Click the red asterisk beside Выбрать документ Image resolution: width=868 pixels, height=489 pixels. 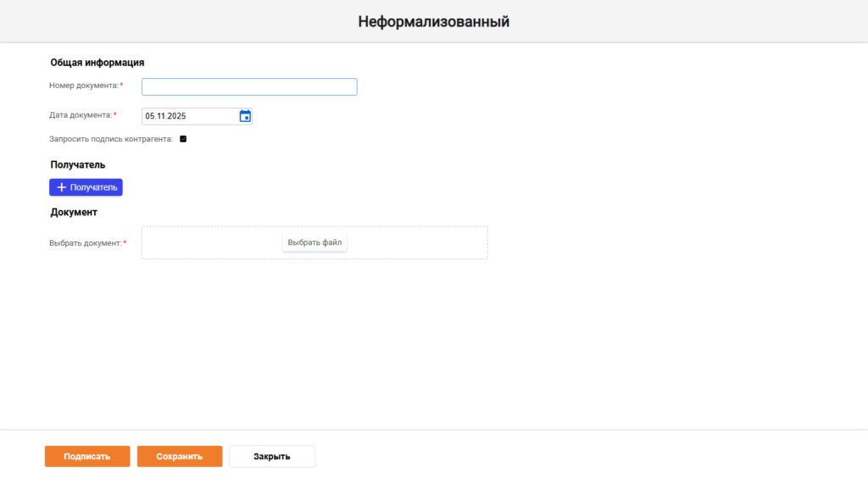click(125, 242)
